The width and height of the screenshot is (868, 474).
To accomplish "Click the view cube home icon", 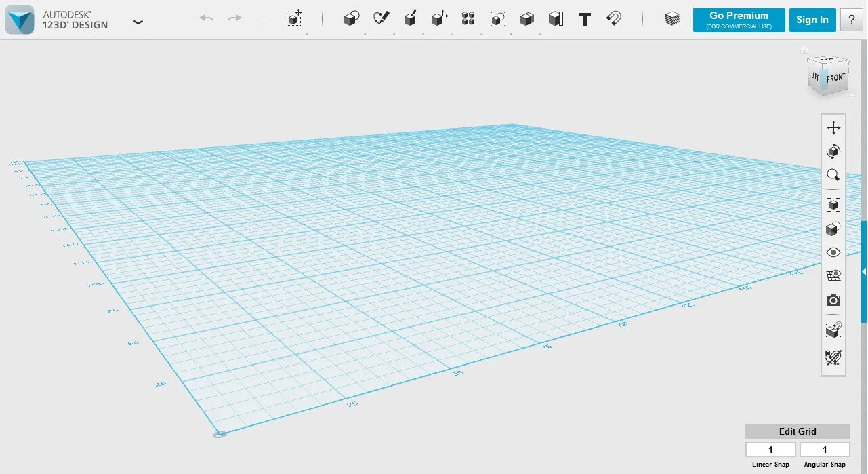I will (x=804, y=50).
